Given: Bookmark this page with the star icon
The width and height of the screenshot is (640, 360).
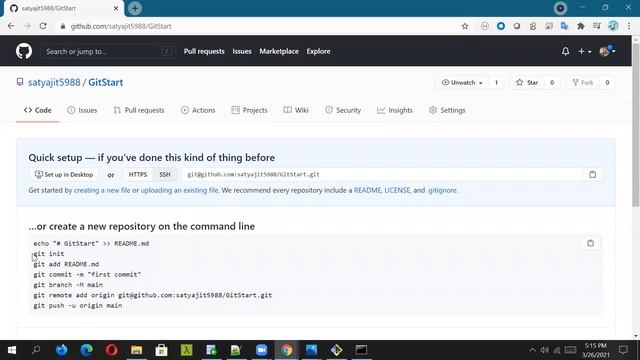Looking at the screenshot, I should tap(464, 26).
